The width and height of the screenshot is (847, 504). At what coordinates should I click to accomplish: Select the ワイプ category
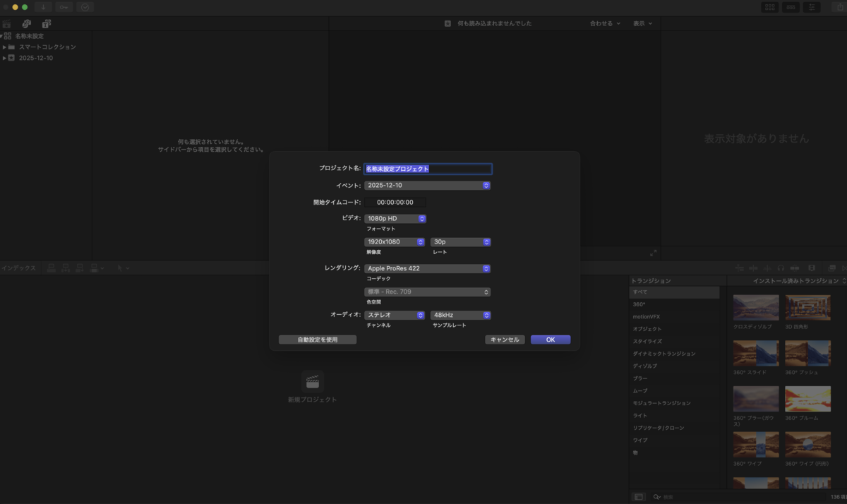(674, 440)
